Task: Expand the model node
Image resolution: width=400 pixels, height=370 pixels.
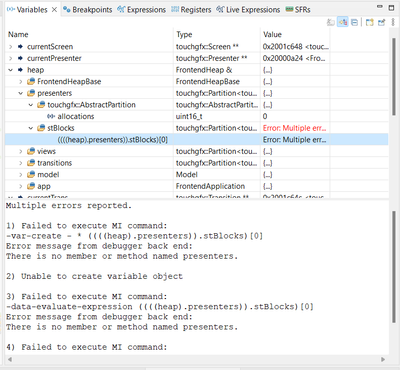Action: [21, 175]
